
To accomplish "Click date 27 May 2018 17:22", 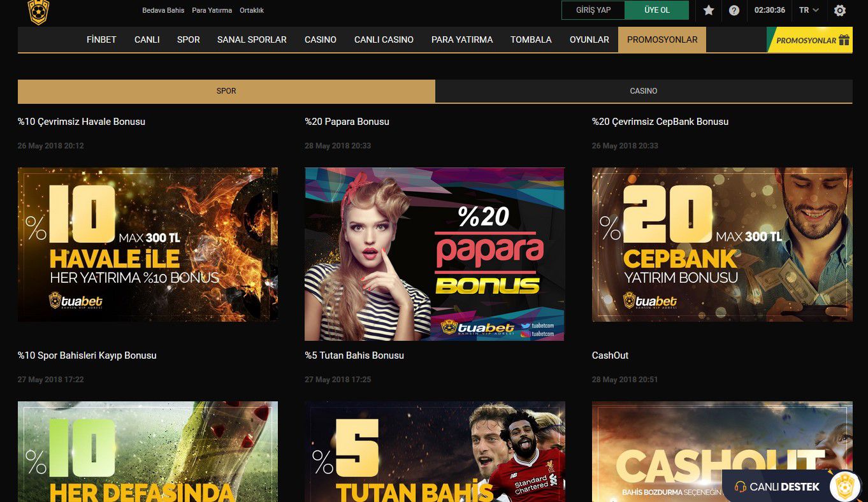I will pos(51,380).
